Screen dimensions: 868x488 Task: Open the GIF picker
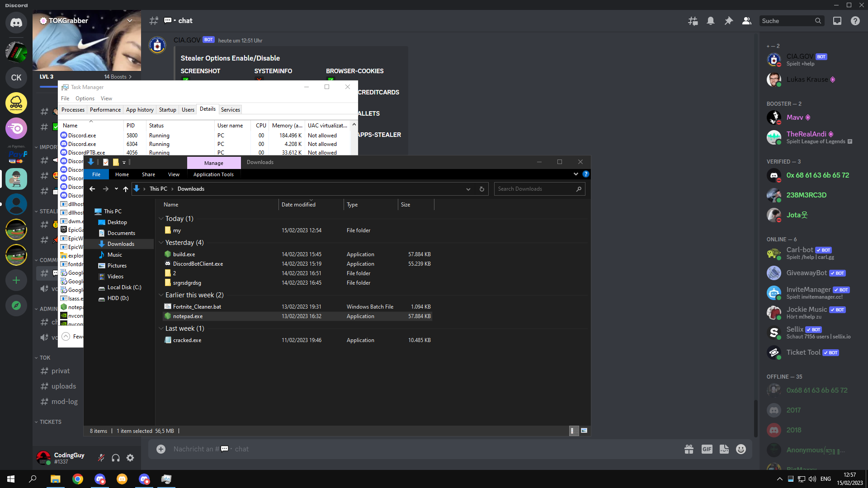click(x=707, y=449)
